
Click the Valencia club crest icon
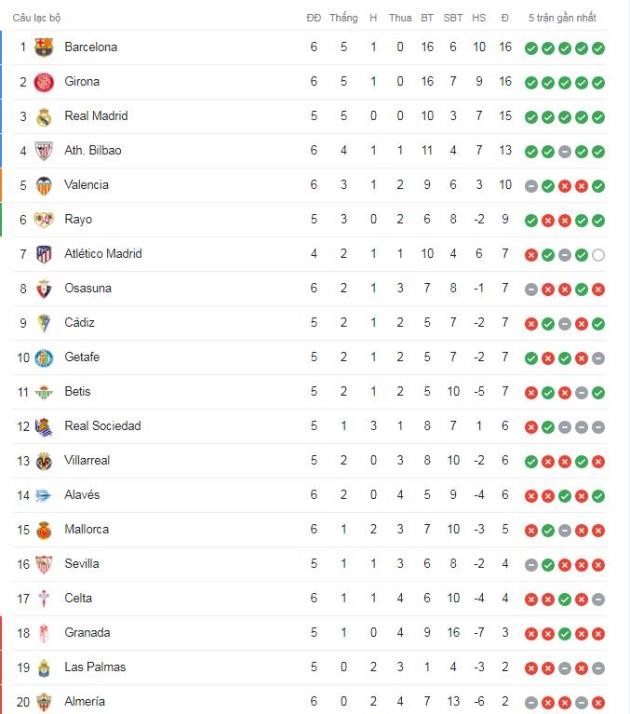click(x=44, y=185)
